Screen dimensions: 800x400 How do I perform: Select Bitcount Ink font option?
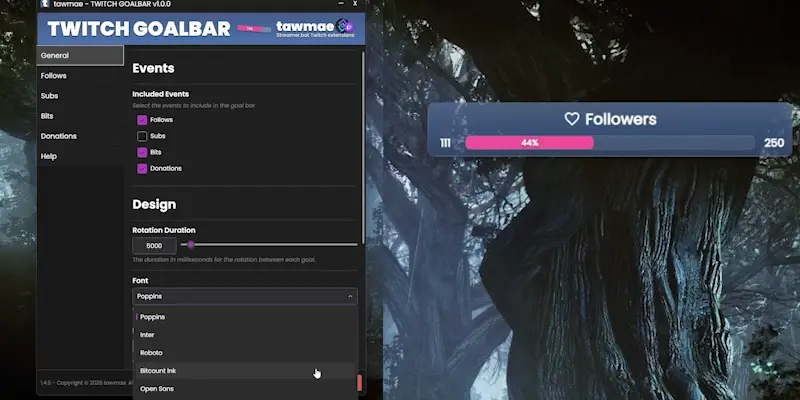click(x=245, y=371)
